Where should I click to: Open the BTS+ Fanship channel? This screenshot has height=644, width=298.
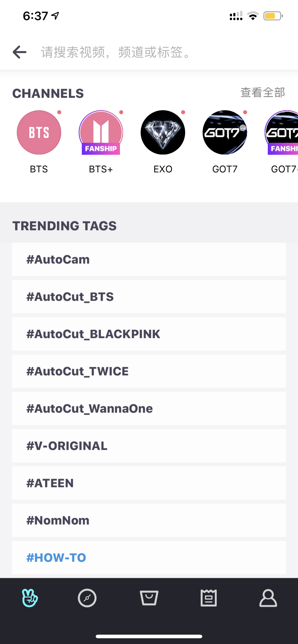point(101,132)
